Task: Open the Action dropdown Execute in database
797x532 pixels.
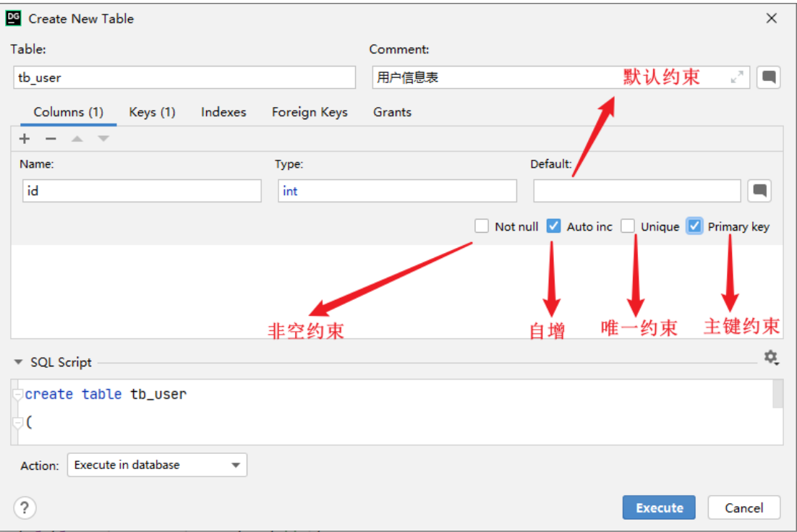Action: 157,465
